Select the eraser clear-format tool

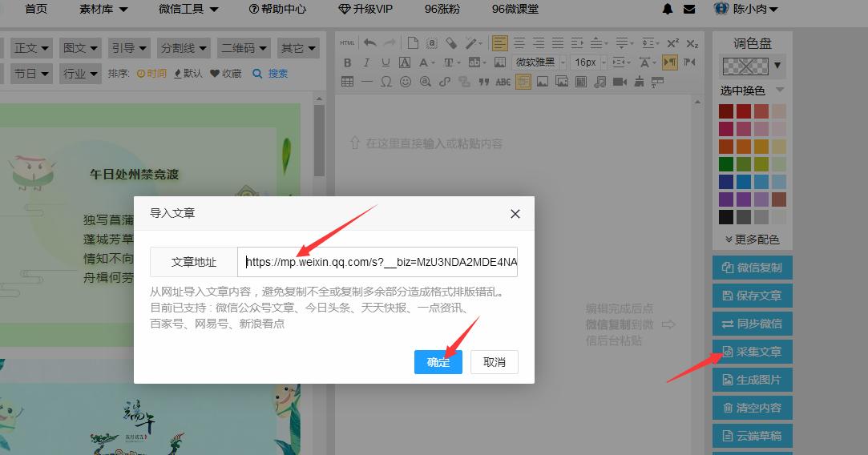pyautogui.click(x=452, y=42)
